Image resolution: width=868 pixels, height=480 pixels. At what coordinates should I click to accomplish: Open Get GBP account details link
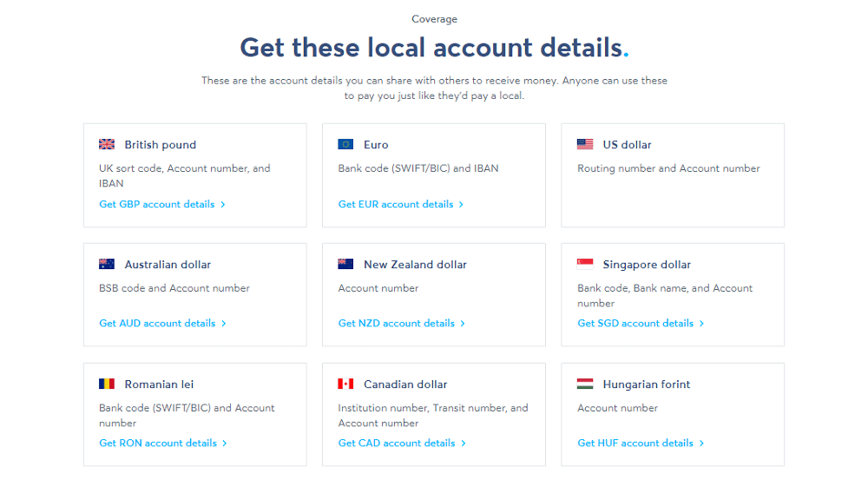pyautogui.click(x=162, y=204)
